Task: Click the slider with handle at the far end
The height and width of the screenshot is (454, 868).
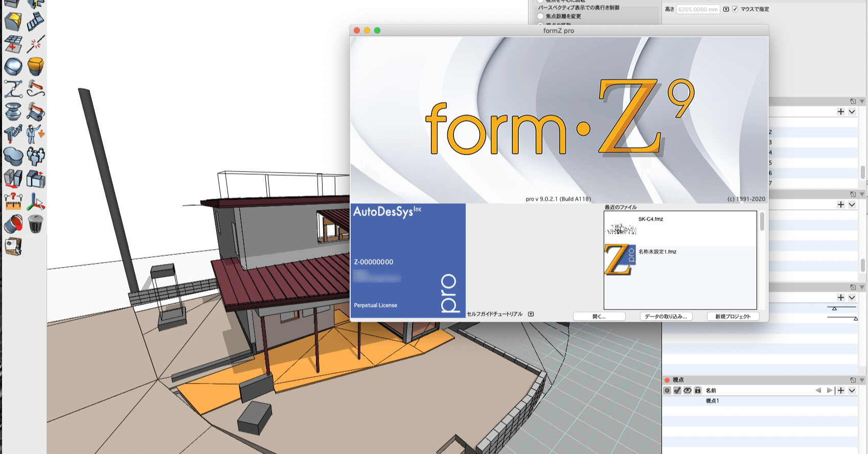Action: pyautogui.click(x=841, y=318)
